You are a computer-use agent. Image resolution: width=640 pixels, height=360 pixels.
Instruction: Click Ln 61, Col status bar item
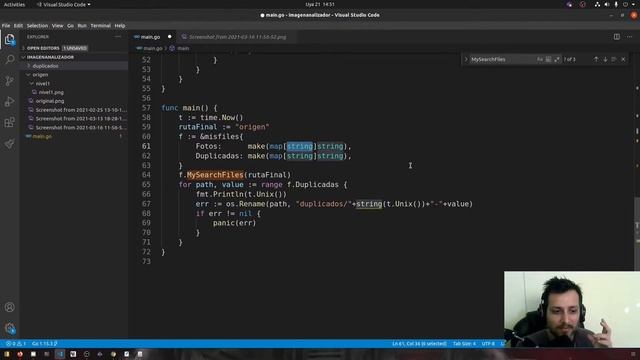pyautogui.click(x=419, y=344)
